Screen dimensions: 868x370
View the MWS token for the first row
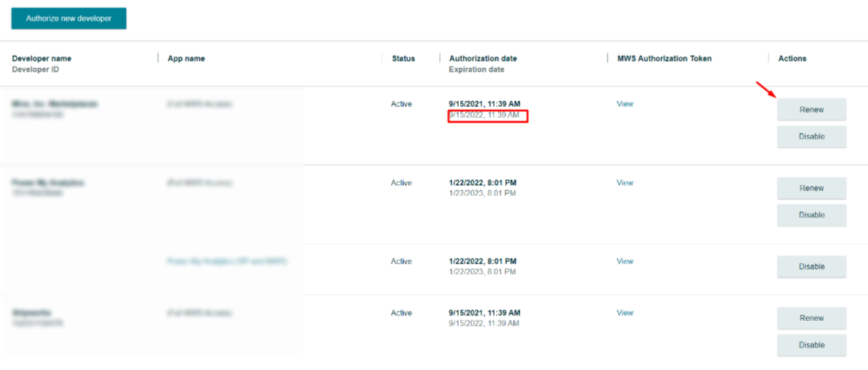(625, 104)
